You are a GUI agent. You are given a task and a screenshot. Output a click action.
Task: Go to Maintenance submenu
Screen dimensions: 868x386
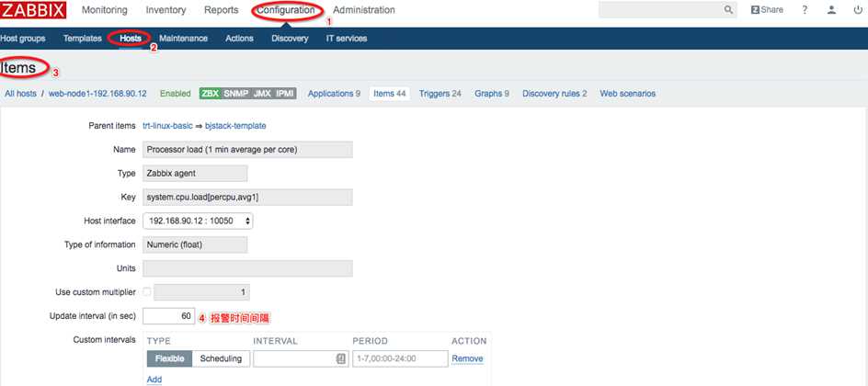click(183, 39)
